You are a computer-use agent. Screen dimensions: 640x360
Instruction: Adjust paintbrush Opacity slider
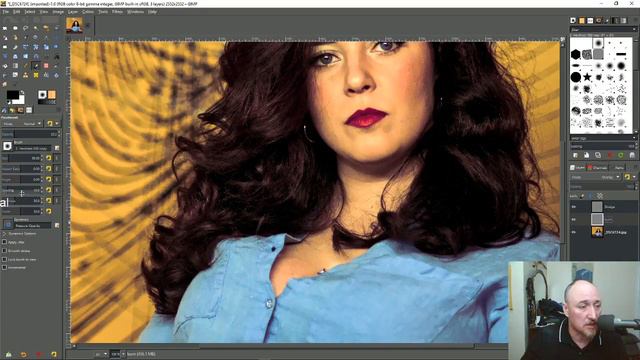[x=31, y=134]
